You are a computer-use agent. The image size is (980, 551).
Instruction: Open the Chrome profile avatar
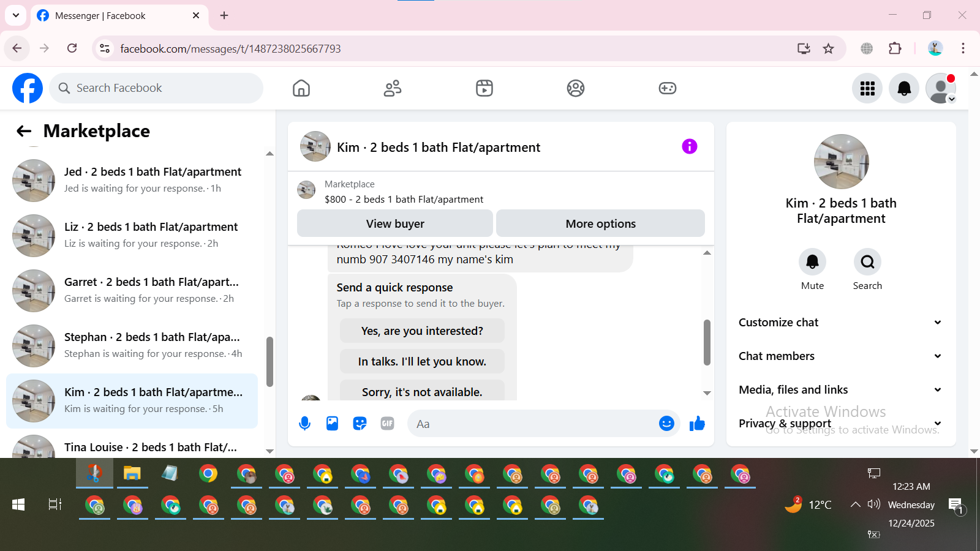click(x=935, y=48)
